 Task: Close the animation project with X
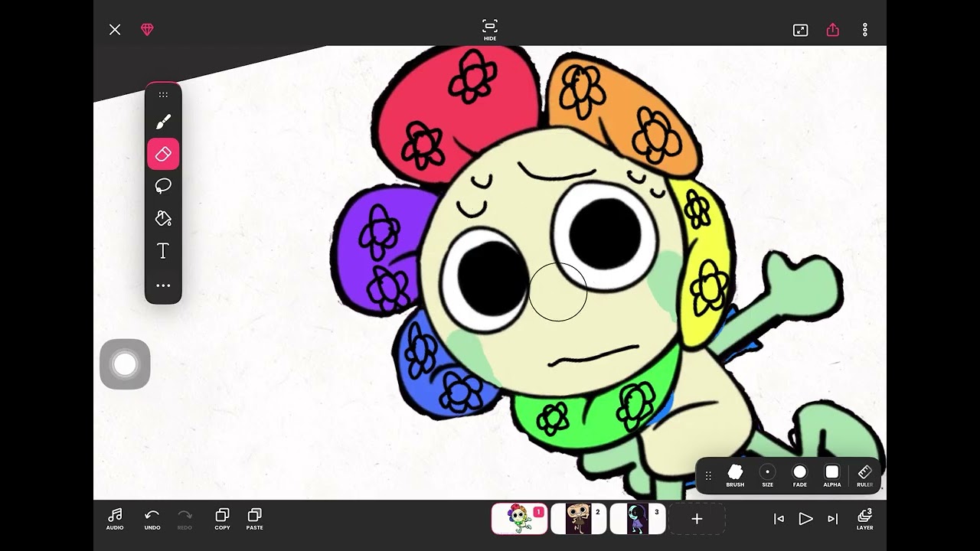(x=115, y=30)
